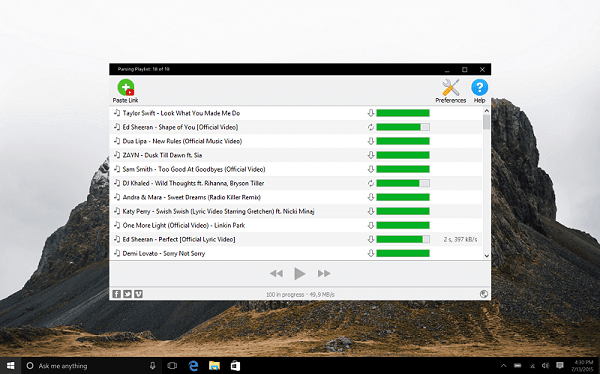Click download arrow icon for Taylor Swift track
Screen dimensions: 600x374
coord(370,113)
